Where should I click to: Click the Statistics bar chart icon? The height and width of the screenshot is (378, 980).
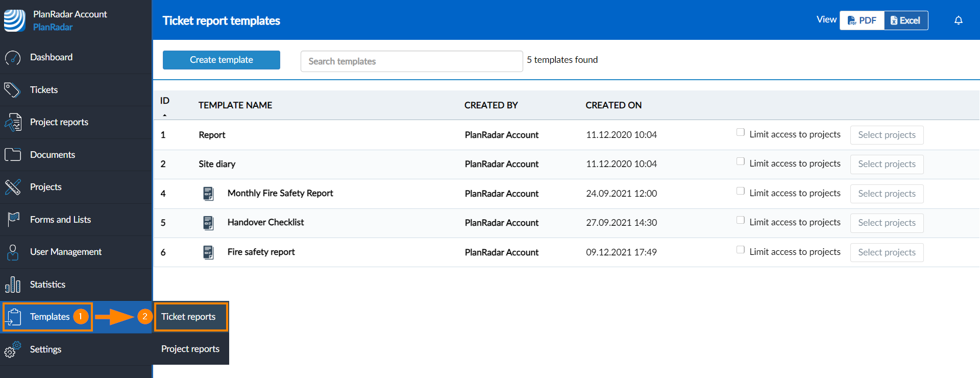[13, 285]
